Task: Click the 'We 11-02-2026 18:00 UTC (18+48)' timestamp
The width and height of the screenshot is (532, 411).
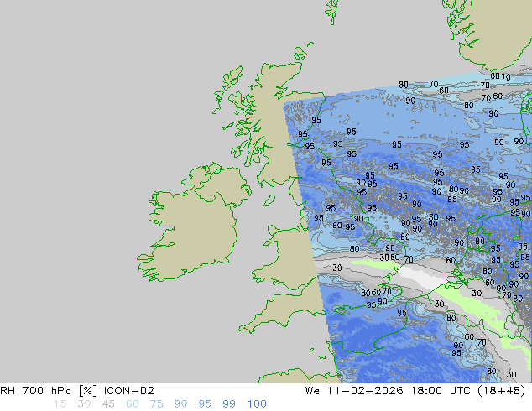Action: [x=415, y=391]
